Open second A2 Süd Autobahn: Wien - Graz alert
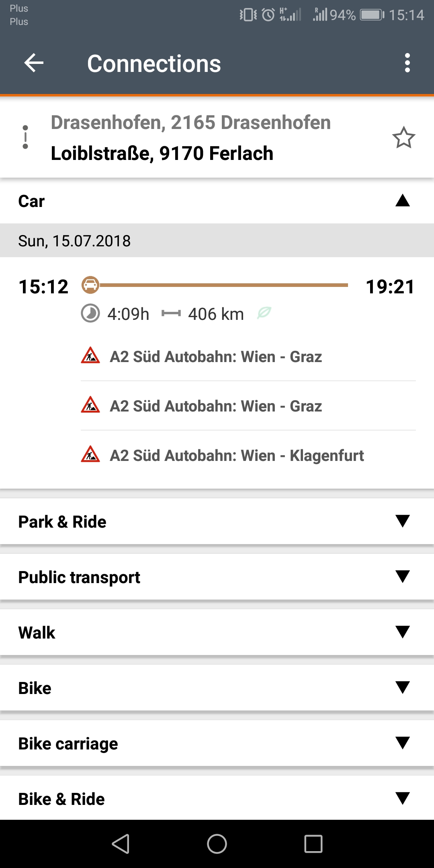Image resolution: width=434 pixels, height=868 pixels. (216, 406)
